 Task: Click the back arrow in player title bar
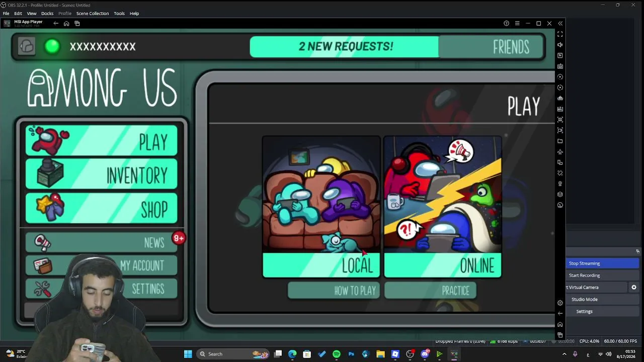point(56,24)
